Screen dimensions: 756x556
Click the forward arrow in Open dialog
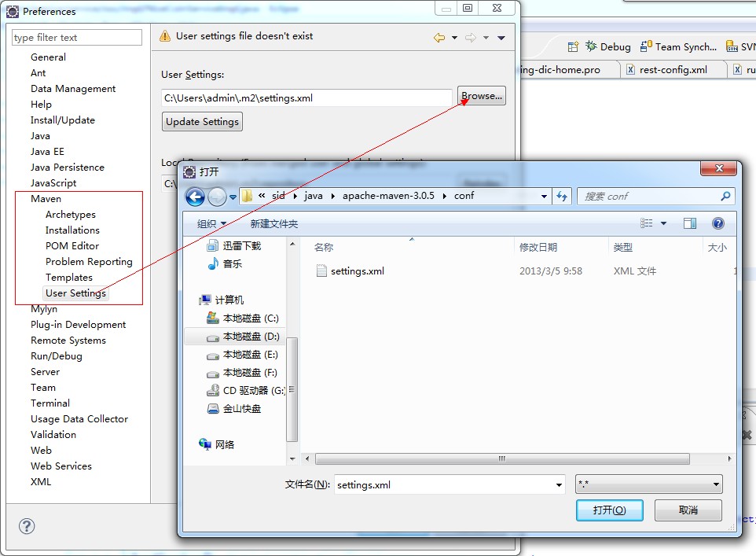pyautogui.click(x=217, y=197)
